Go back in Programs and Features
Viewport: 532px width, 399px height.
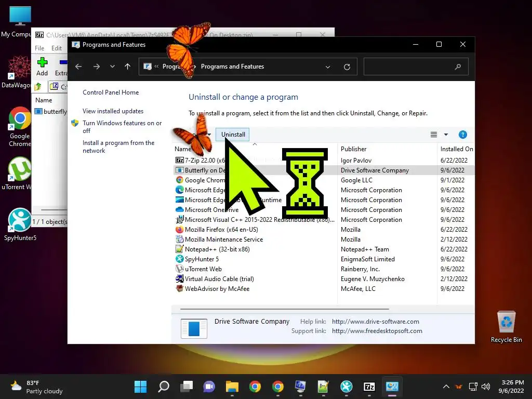pyautogui.click(x=78, y=66)
